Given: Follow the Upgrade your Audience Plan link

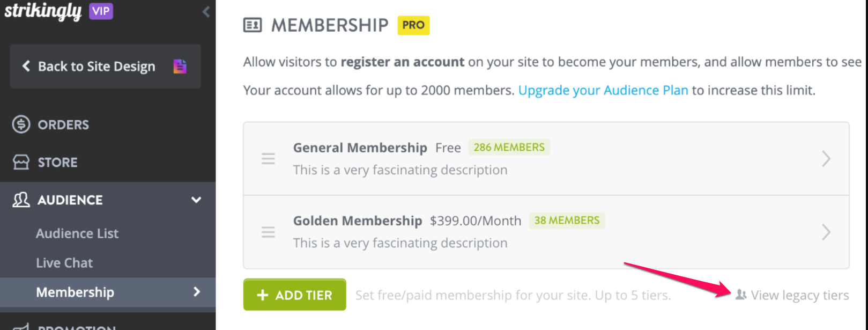Looking at the screenshot, I should point(603,90).
